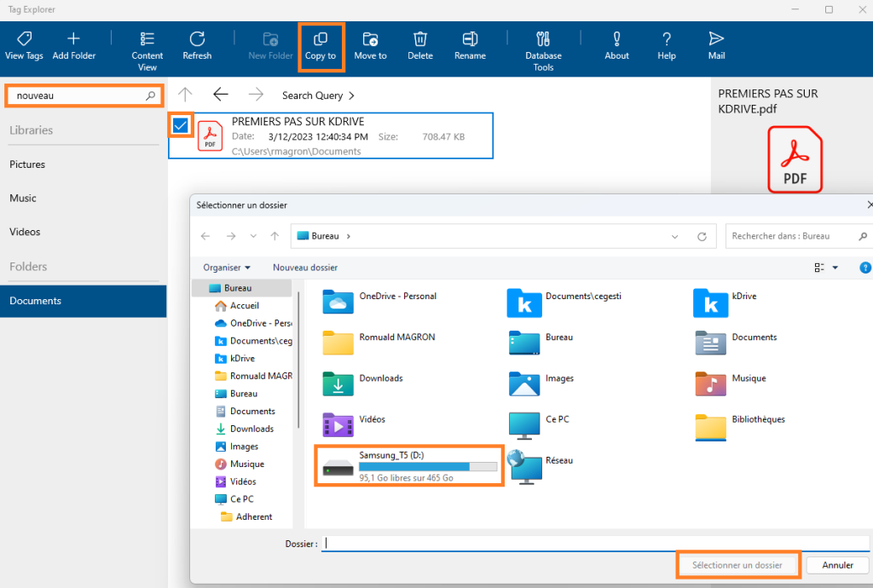Go up one level in Tag Explorer
Image resolution: width=873 pixels, height=588 pixels.
[x=185, y=95]
